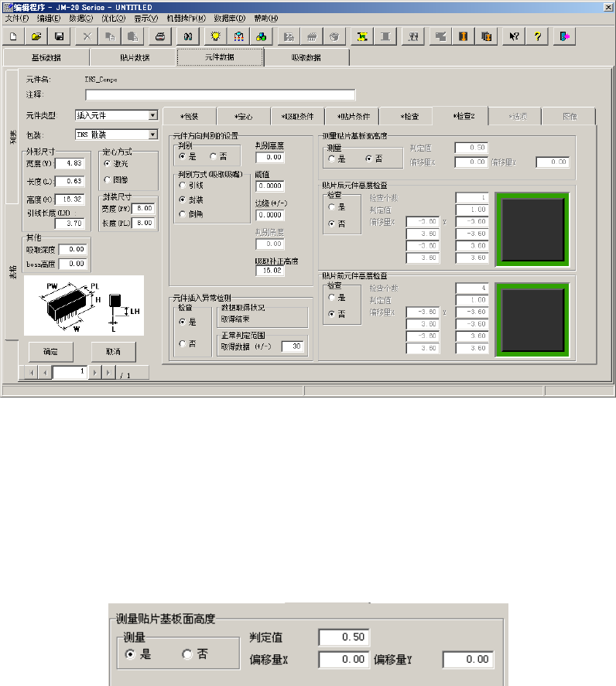616x686 pixels.
Task: Go to next record navigation button
Action: 94,373
